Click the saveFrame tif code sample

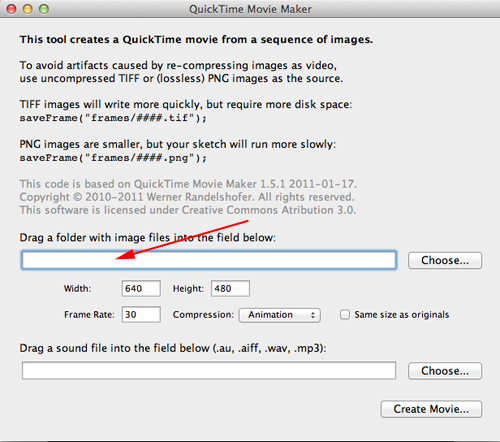(113, 118)
